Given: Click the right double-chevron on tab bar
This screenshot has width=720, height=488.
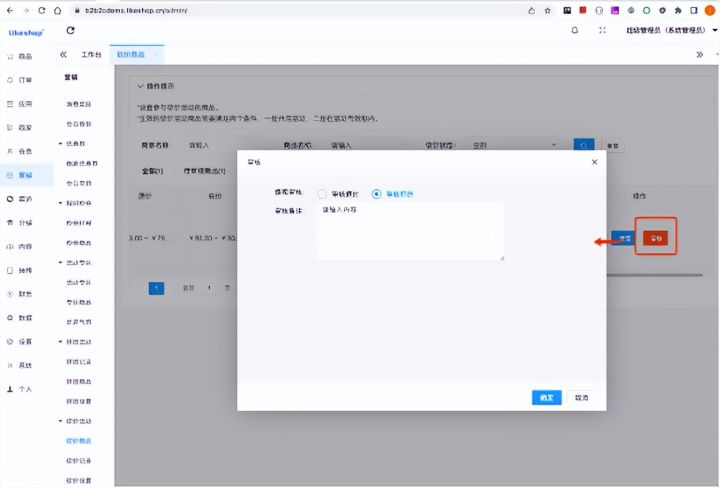Looking at the screenshot, I should [x=699, y=54].
